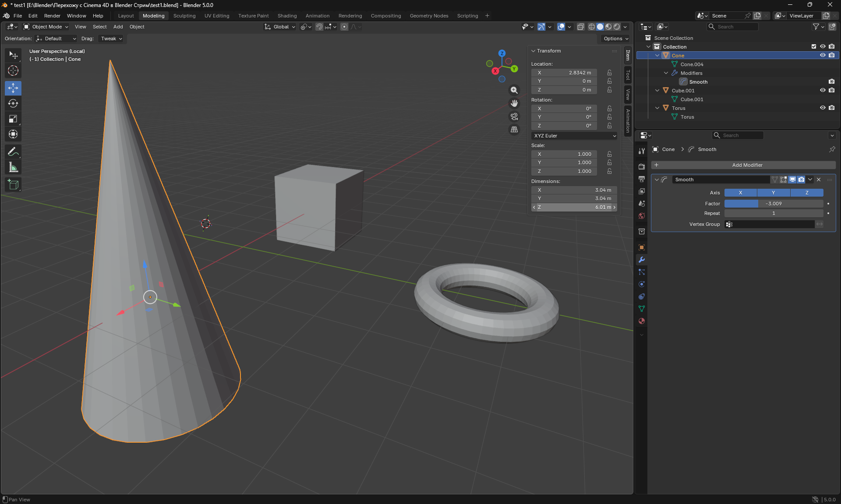Select the Measure tool
841x504 pixels.
tap(13, 167)
